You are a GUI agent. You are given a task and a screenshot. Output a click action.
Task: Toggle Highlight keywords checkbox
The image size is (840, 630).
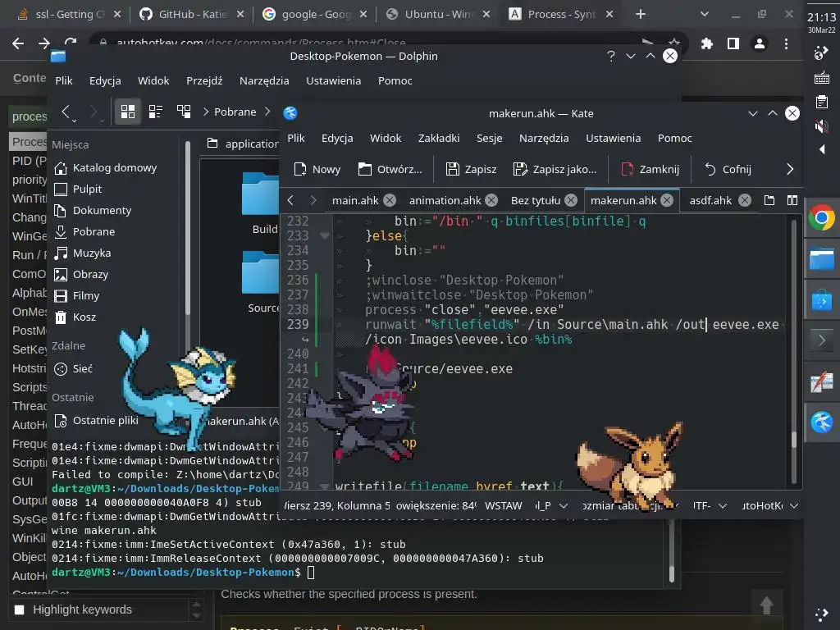pos(20,609)
